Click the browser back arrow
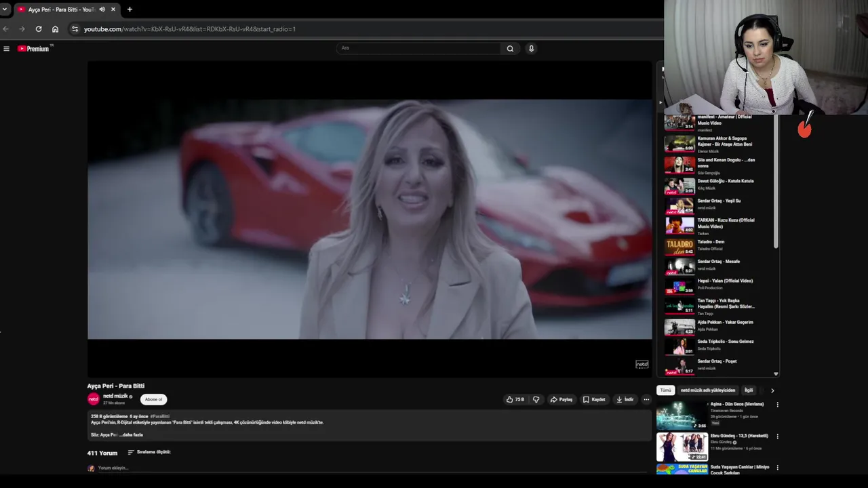 [x=5, y=29]
